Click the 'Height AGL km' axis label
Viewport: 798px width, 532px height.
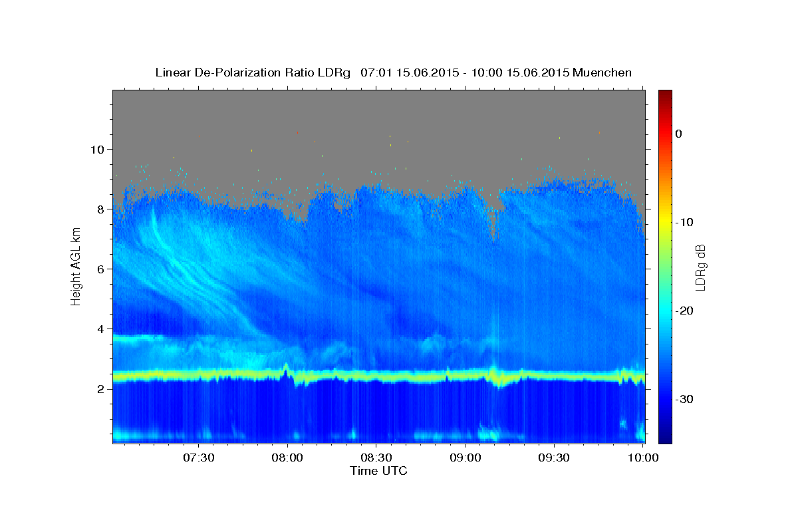point(76,266)
